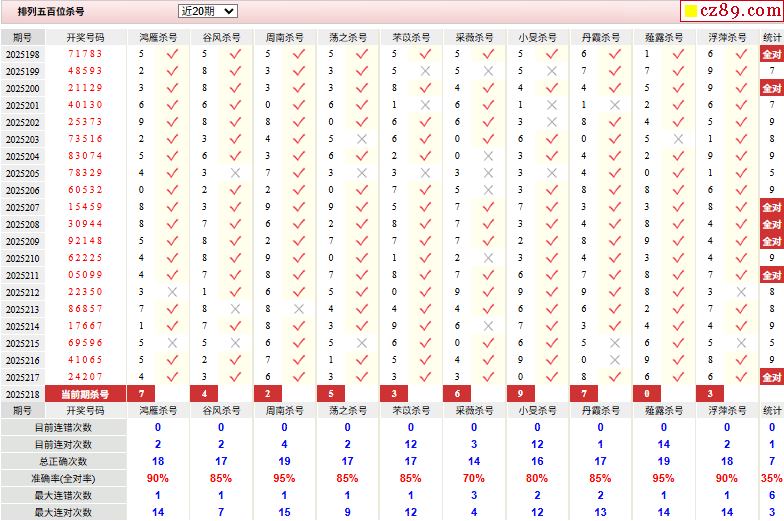Click the gray X mark in 鸿雁杀号 column, row 2025215

pyautogui.click(x=172, y=343)
